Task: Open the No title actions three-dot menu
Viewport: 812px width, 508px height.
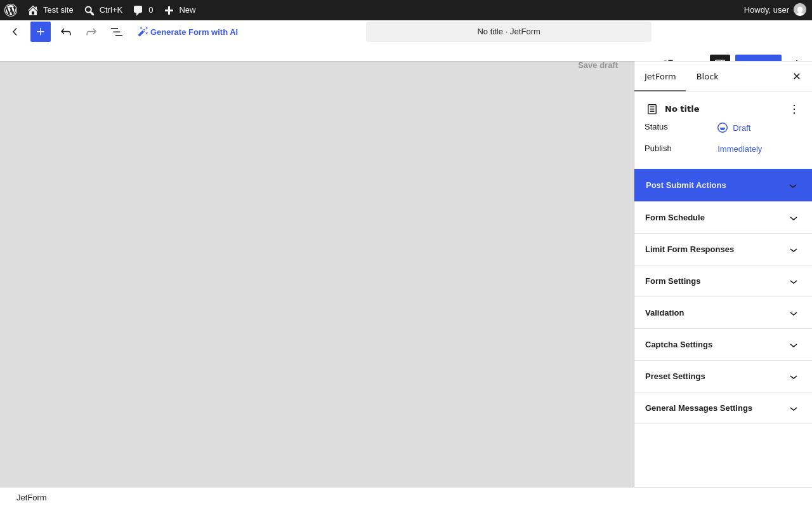Action: 794,109
